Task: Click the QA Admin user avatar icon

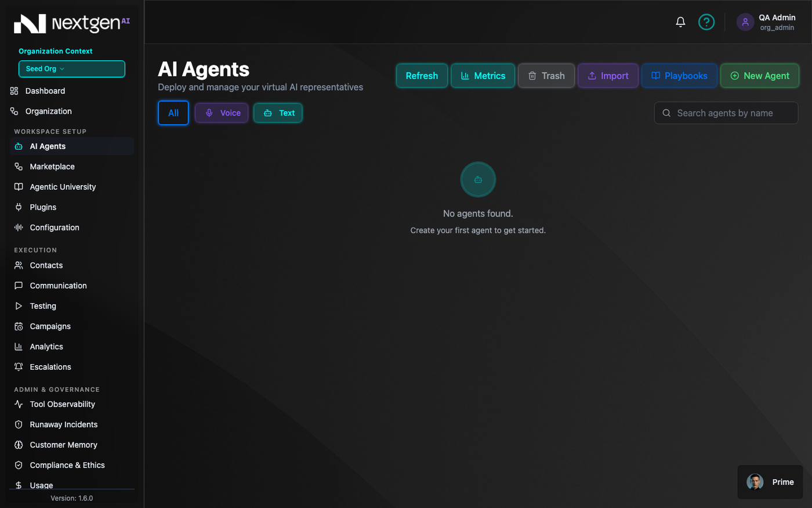Action: 745,22
